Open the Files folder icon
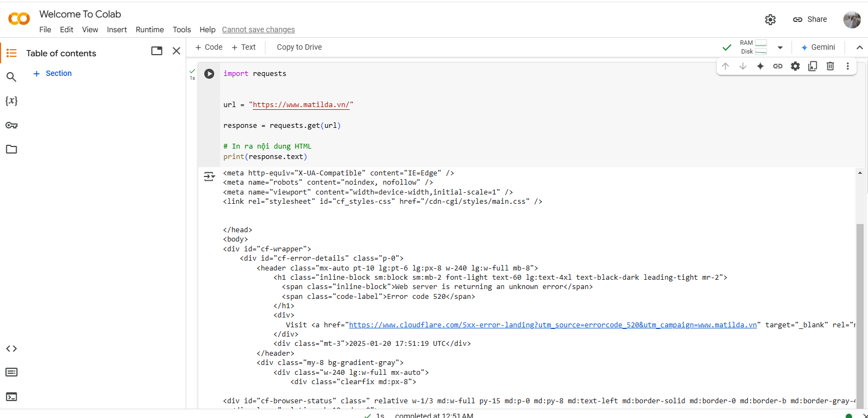 tap(11, 149)
